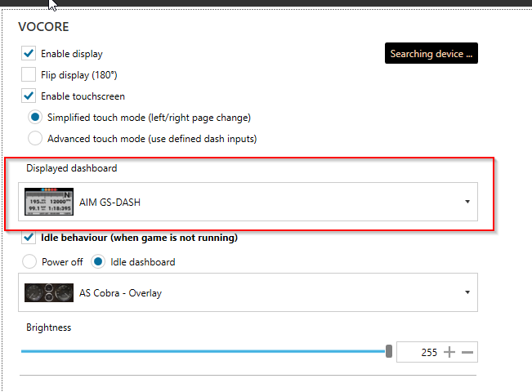Click the Displayed dashboard label
The image size is (532, 392).
click(72, 168)
